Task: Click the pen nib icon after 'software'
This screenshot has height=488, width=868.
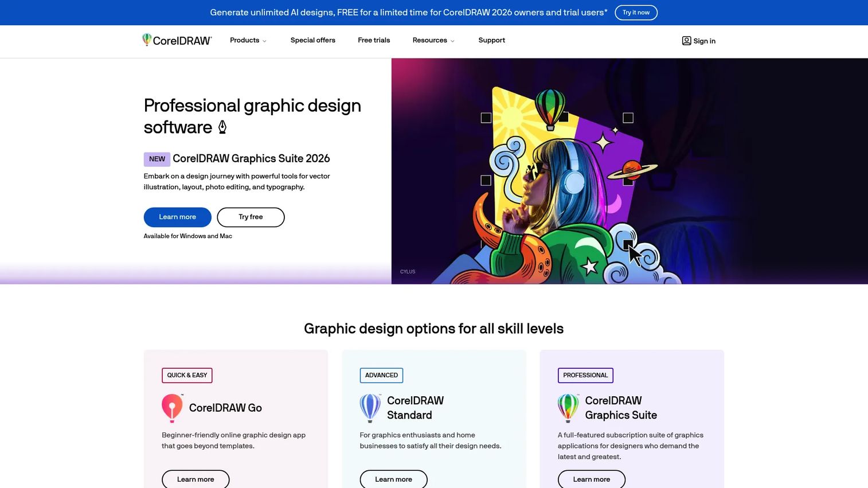Action: pyautogui.click(x=222, y=127)
